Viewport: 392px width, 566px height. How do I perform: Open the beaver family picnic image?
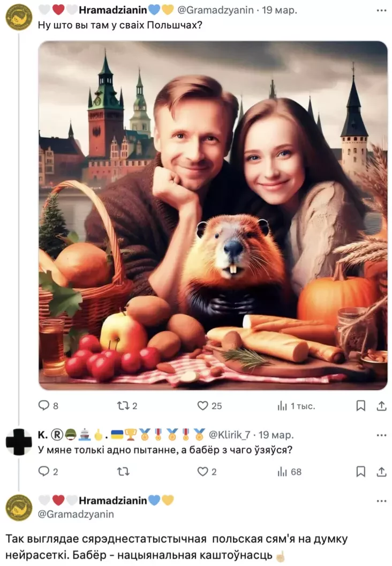213,214
